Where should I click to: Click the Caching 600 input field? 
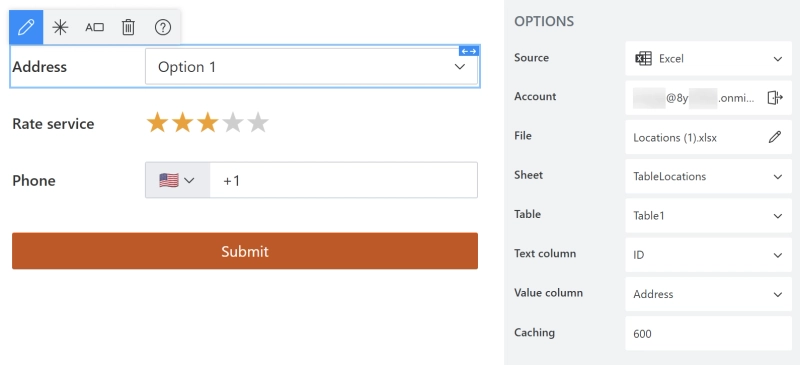click(709, 333)
